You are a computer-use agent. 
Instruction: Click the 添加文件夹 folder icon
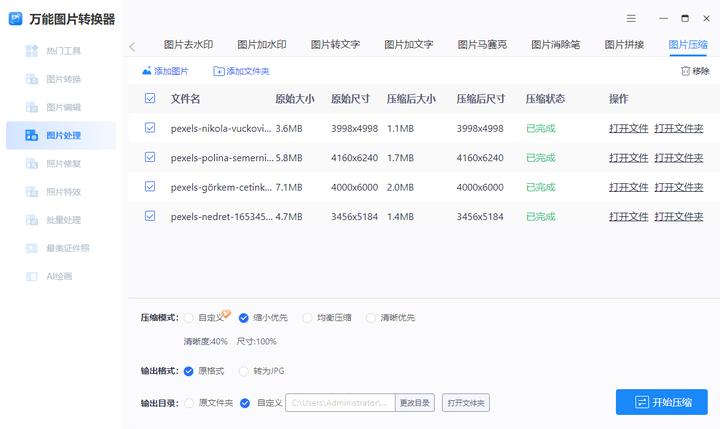click(x=219, y=71)
